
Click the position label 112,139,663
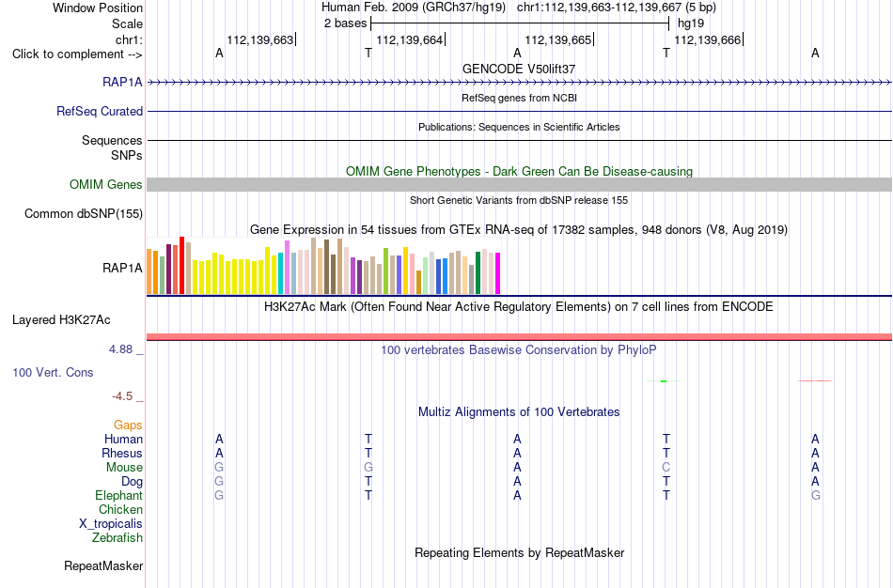click(x=260, y=39)
